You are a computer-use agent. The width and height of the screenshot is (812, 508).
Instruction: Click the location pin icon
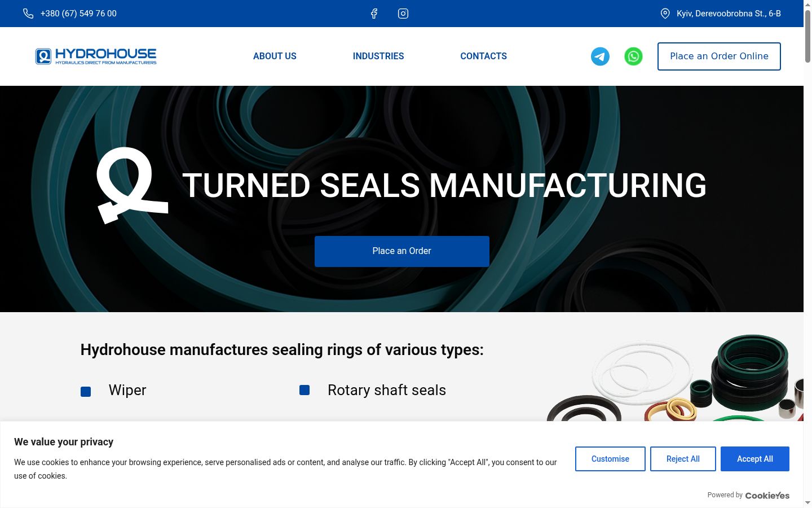(x=665, y=14)
